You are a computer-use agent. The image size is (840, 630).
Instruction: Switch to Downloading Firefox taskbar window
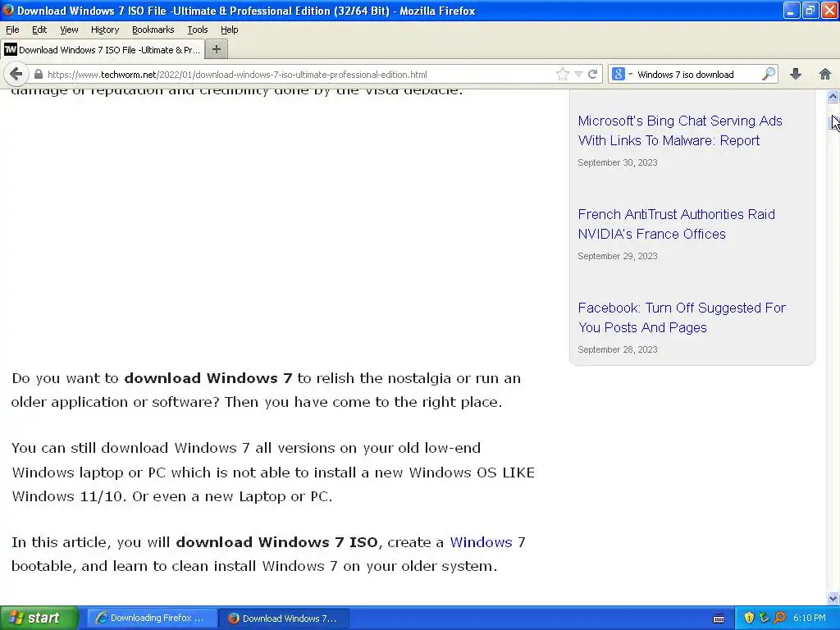152,619
